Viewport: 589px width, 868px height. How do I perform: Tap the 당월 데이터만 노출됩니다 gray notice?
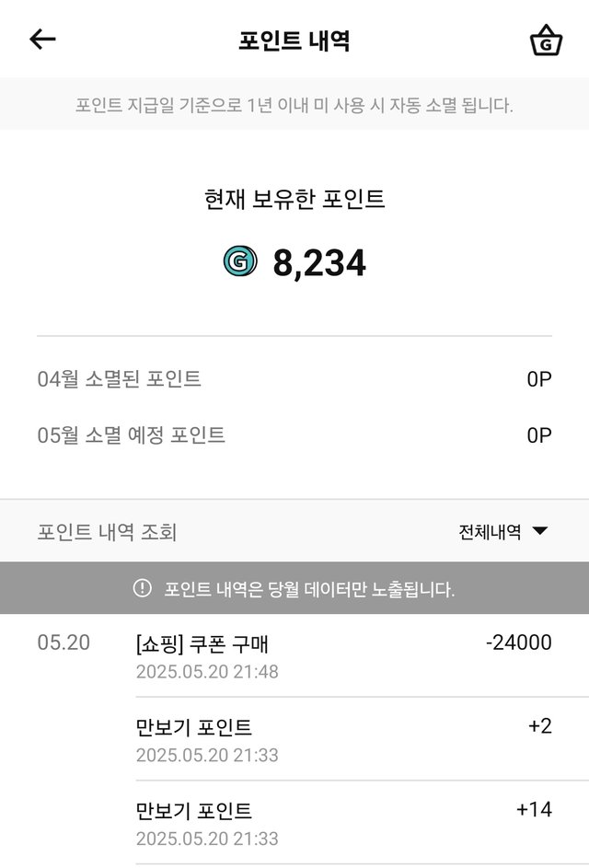point(294,588)
